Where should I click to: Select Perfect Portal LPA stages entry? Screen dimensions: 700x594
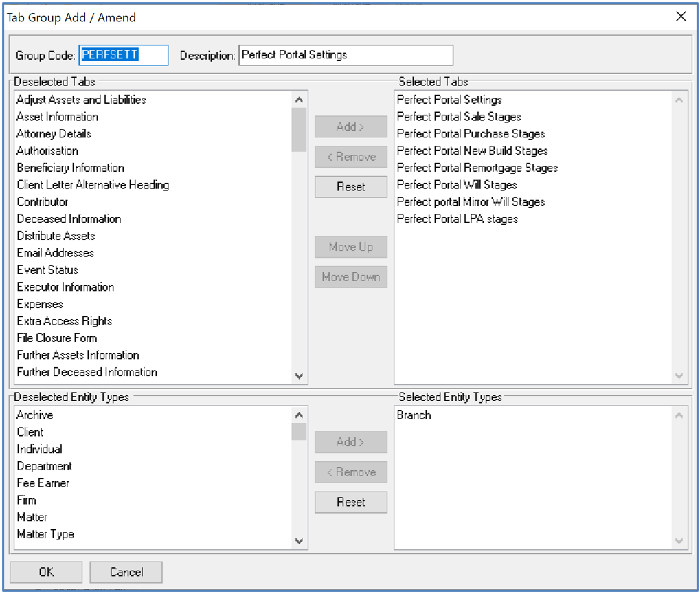[457, 219]
